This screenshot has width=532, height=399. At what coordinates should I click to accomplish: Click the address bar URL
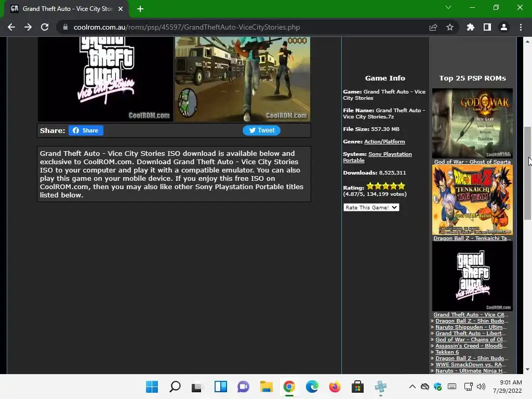click(187, 27)
